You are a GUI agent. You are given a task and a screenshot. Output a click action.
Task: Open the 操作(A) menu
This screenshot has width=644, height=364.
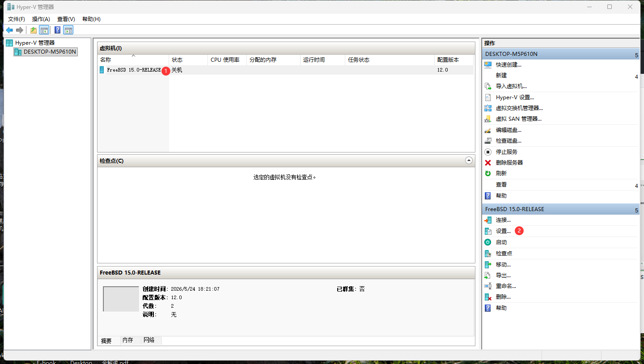click(x=41, y=19)
